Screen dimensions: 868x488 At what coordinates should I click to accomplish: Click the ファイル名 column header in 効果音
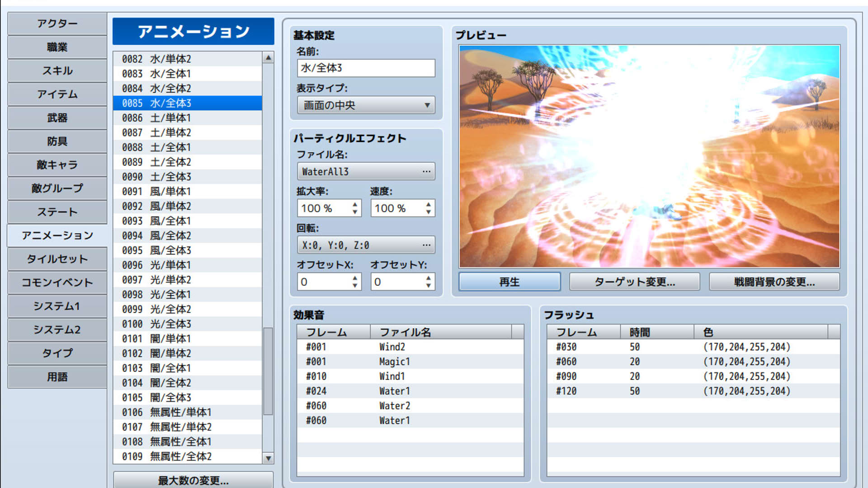tap(441, 332)
